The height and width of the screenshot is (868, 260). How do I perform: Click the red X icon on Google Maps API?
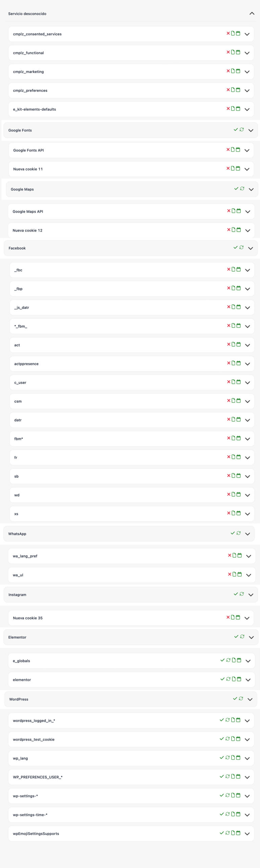[229, 211]
